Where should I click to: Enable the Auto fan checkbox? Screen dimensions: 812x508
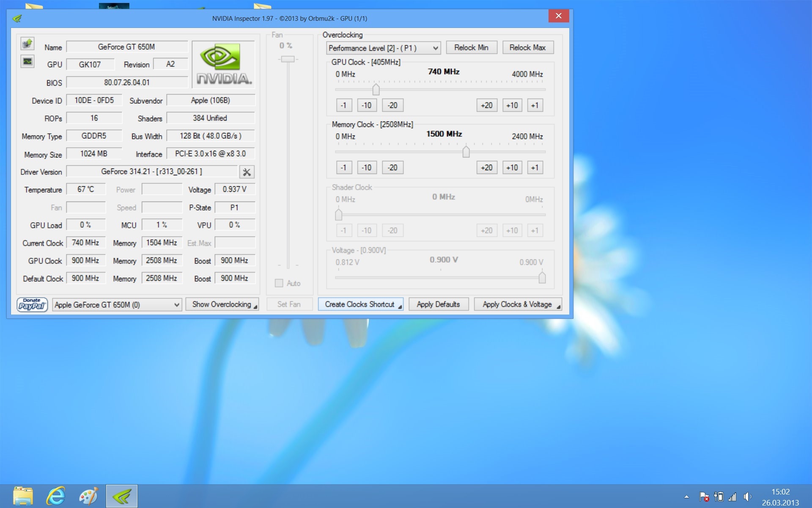(x=279, y=283)
